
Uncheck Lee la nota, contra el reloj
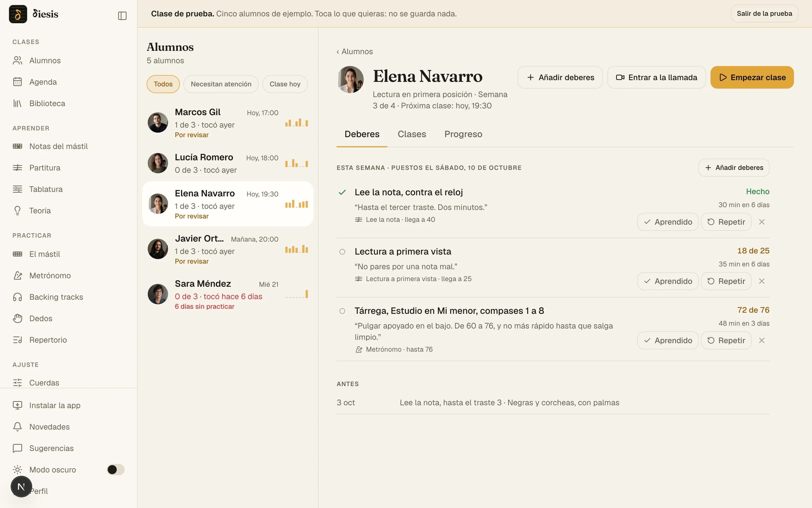pyautogui.click(x=342, y=192)
